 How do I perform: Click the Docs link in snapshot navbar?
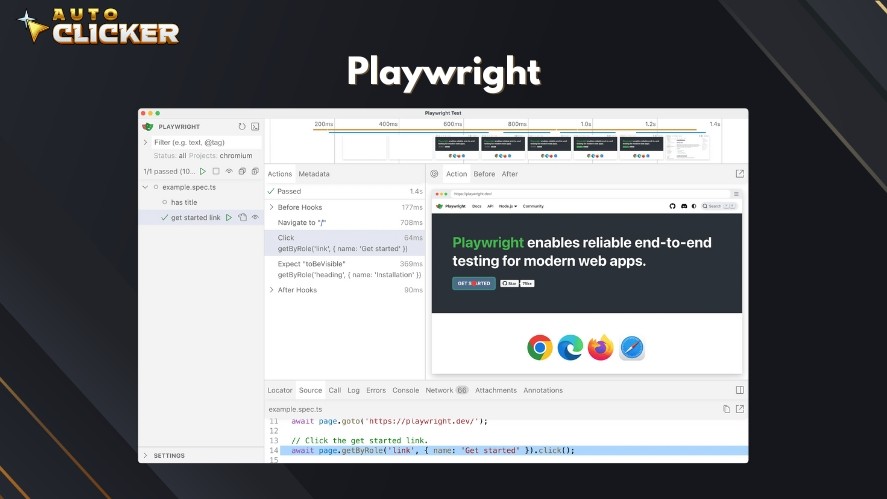pos(476,207)
